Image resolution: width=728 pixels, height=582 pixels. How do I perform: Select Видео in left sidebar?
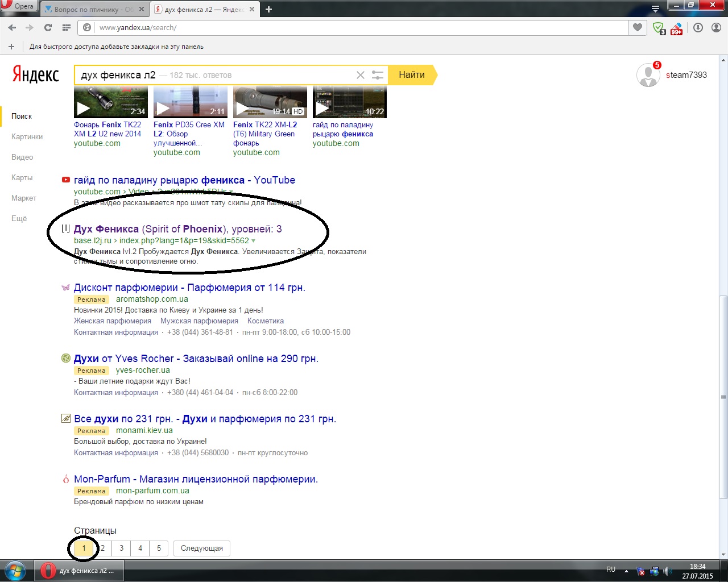coord(22,157)
